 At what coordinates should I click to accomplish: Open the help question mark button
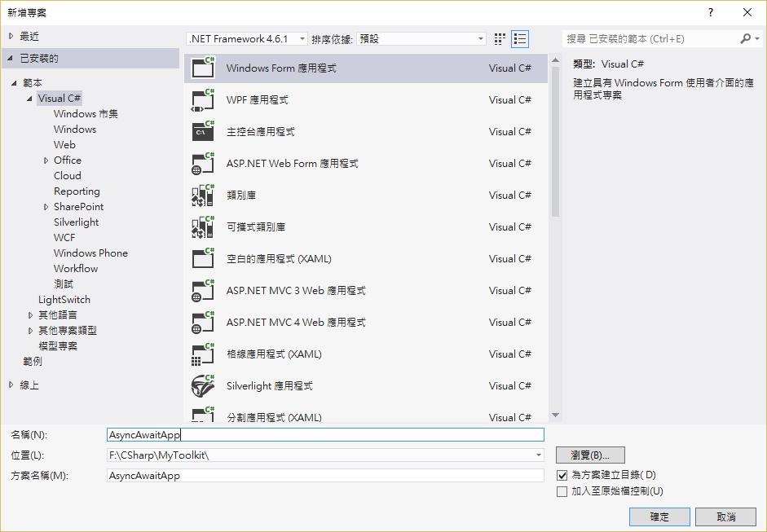coord(711,13)
